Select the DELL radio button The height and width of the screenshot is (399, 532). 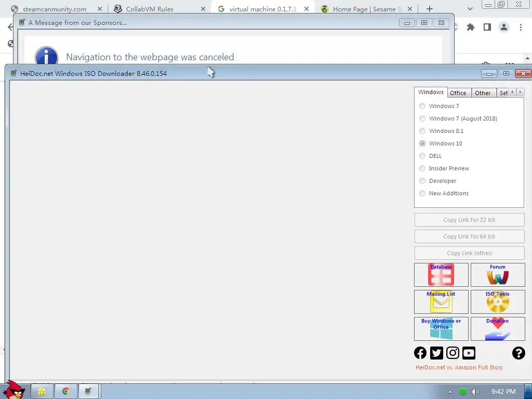click(x=422, y=156)
